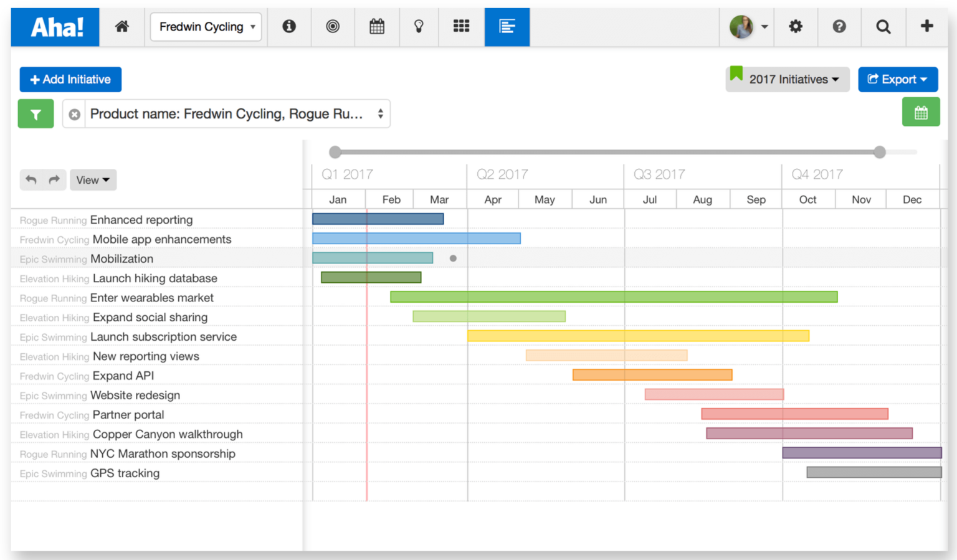This screenshot has width=957, height=560.
Task: Open the Fredwin Cycling product selector
Action: (206, 27)
